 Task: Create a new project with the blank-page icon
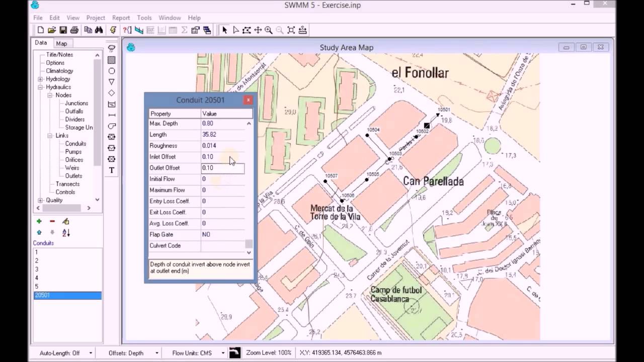[x=41, y=30]
